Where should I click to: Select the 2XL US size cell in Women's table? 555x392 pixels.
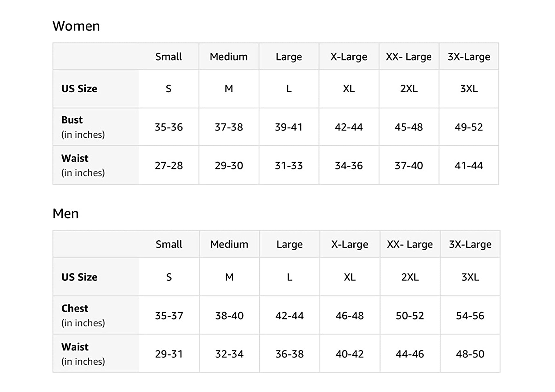pos(409,89)
